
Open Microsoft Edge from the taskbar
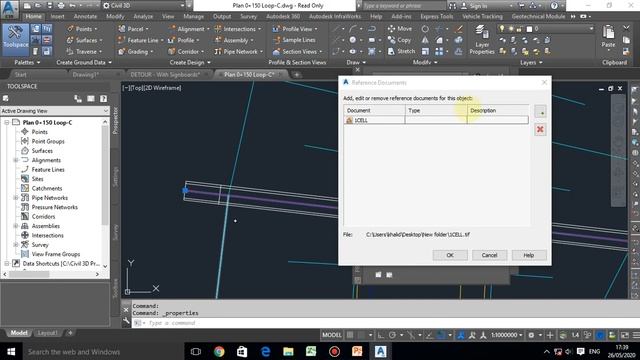(x=265, y=351)
